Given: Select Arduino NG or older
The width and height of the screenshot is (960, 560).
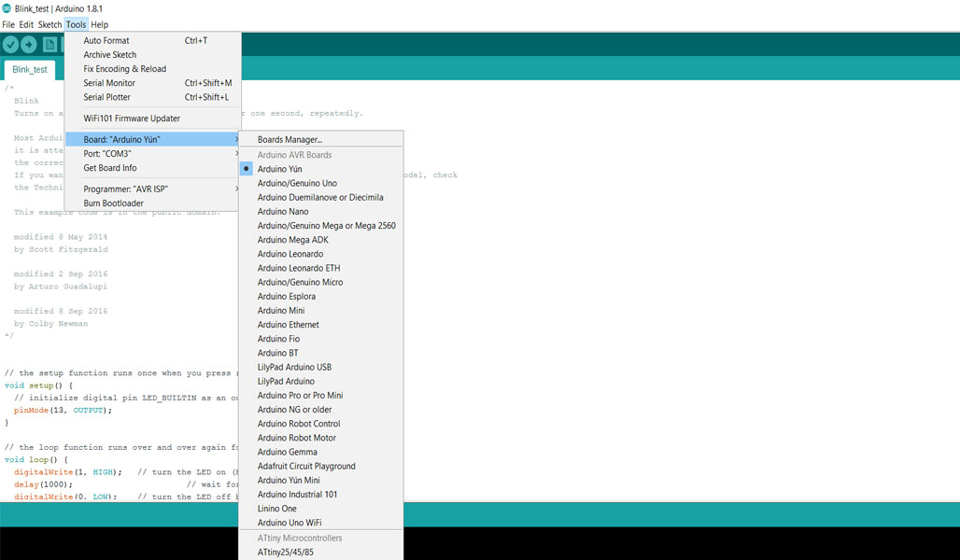Looking at the screenshot, I should tap(321, 409).
